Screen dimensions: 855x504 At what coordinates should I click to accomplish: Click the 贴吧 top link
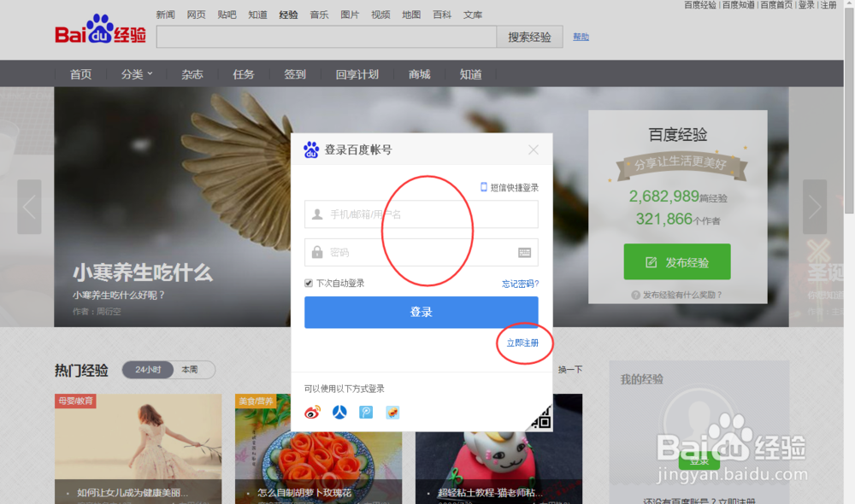(x=227, y=15)
